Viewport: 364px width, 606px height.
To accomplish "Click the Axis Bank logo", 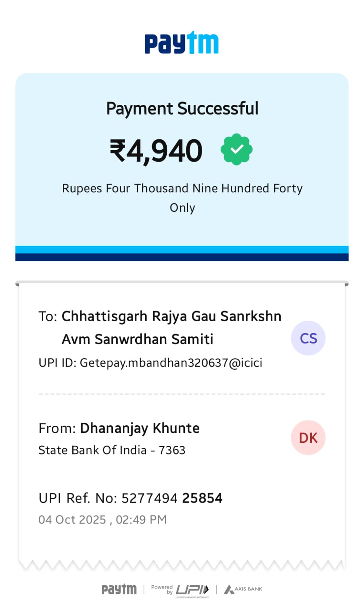I will point(243,589).
